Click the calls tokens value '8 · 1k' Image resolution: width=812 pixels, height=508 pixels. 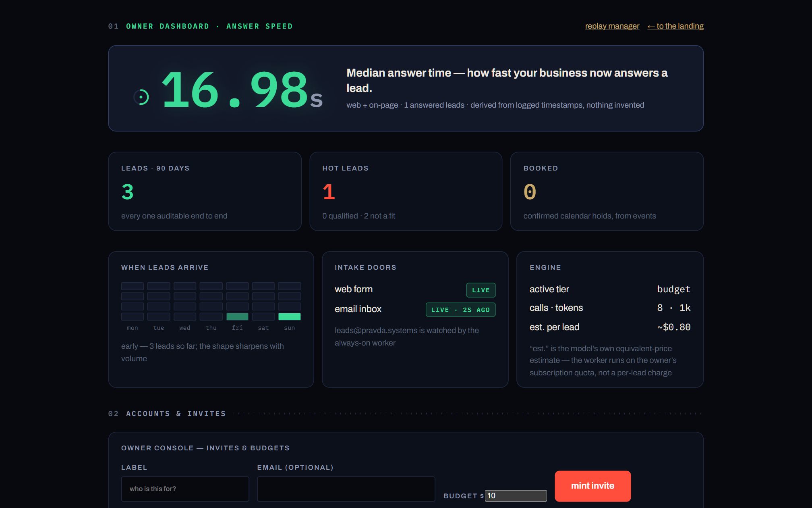coord(673,308)
